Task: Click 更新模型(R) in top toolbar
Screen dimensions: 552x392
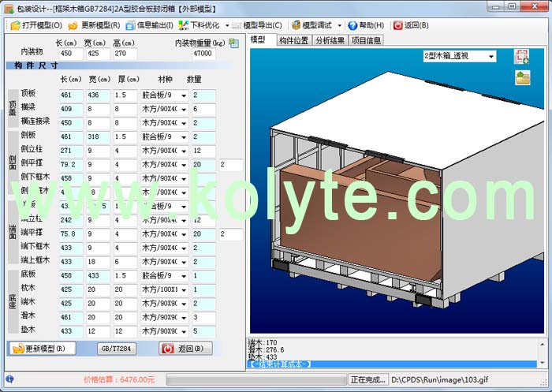Action: tap(95, 25)
